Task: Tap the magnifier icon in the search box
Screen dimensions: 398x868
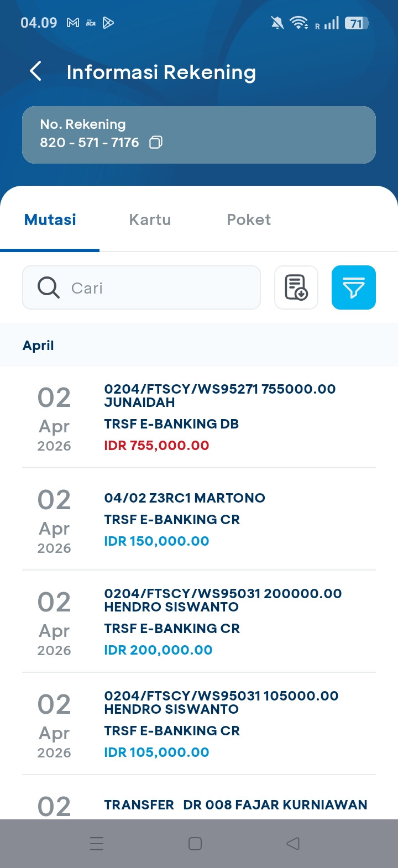Action: point(49,287)
